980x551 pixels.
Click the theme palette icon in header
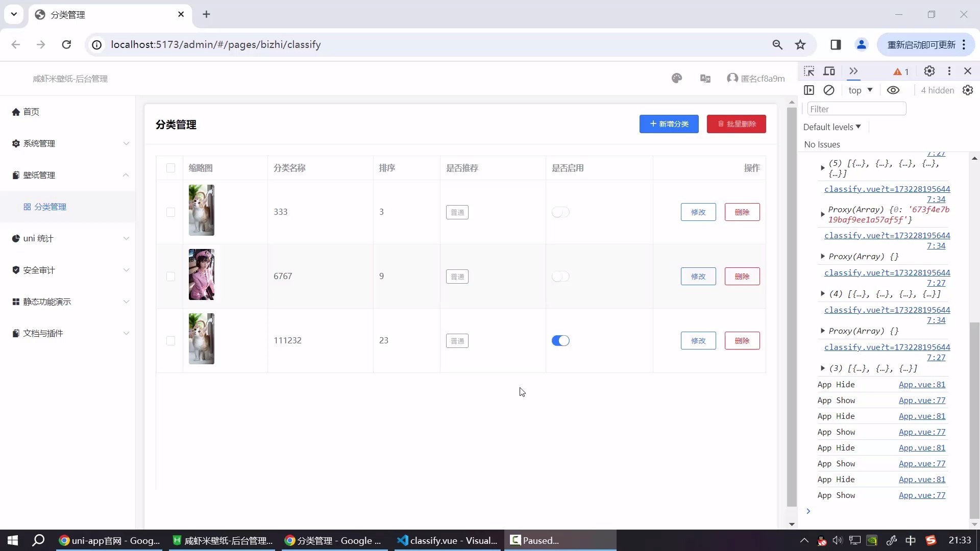677,78
